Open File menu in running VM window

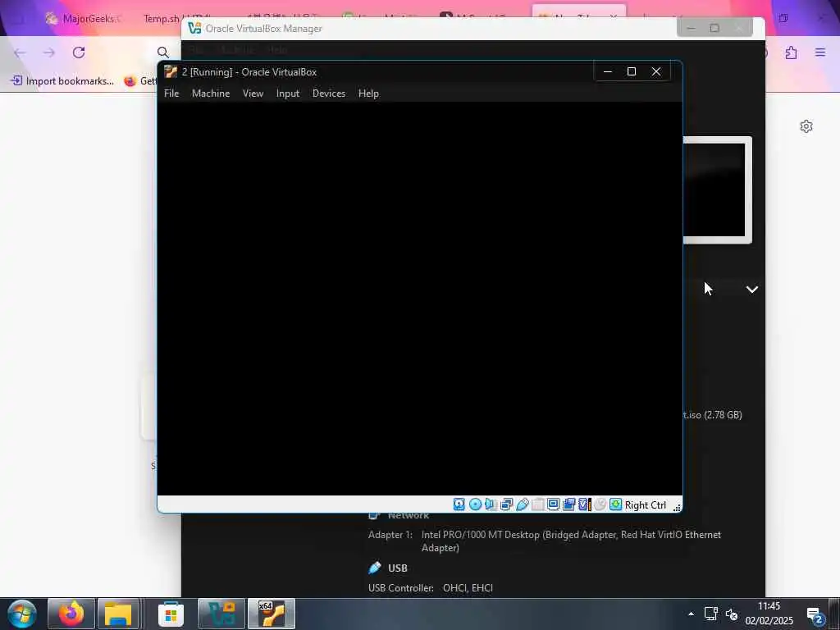point(171,94)
